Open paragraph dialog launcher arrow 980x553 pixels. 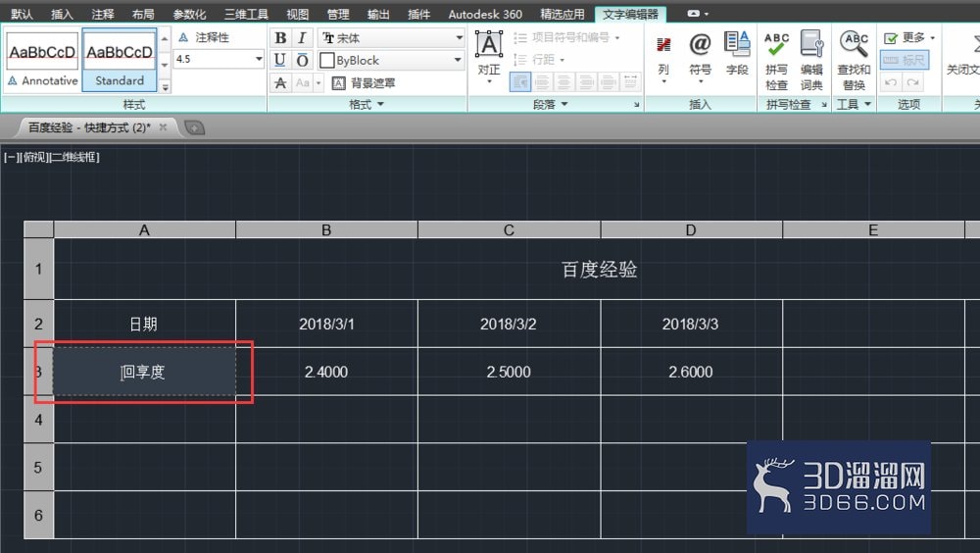(x=637, y=105)
